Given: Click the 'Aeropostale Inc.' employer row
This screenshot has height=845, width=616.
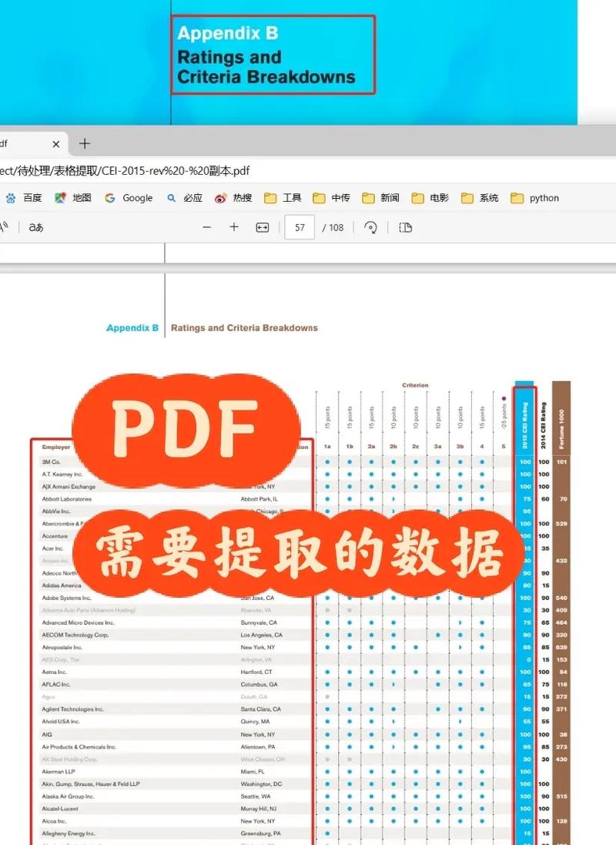Looking at the screenshot, I should (62, 647).
